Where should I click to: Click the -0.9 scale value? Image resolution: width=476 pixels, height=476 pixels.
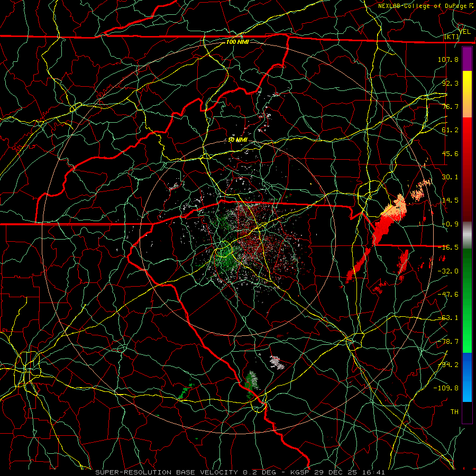450,224
